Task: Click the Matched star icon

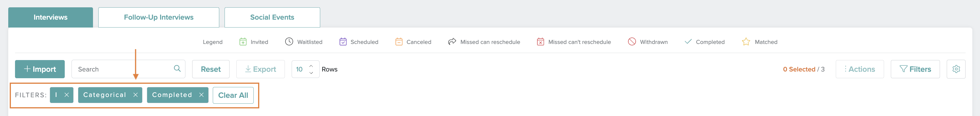Action: click(746, 42)
